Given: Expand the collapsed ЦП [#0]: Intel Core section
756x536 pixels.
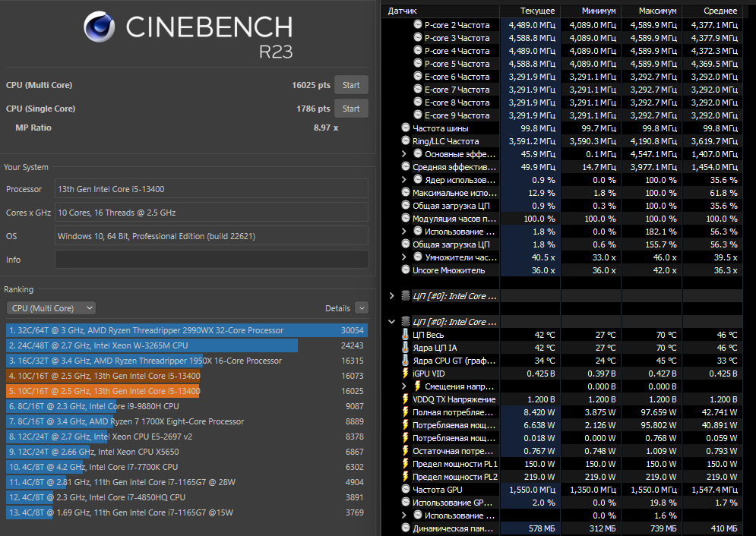Looking at the screenshot, I should [391, 295].
